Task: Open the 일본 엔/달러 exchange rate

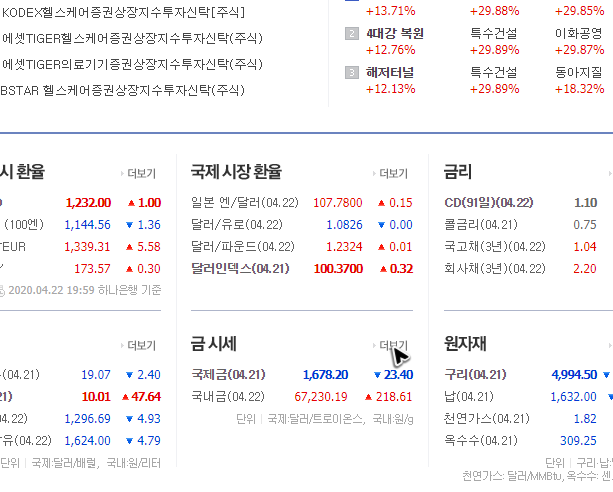Action: (x=245, y=203)
